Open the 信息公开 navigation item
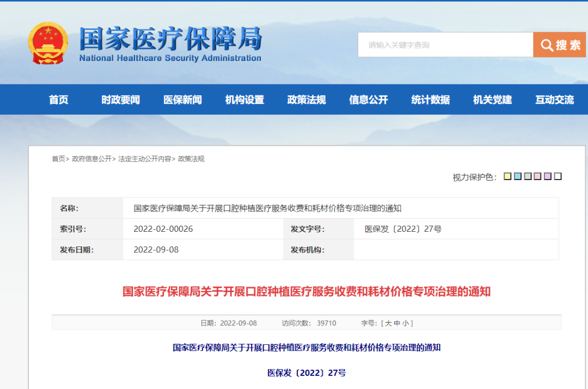This screenshot has height=389, width=588. (x=368, y=100)
